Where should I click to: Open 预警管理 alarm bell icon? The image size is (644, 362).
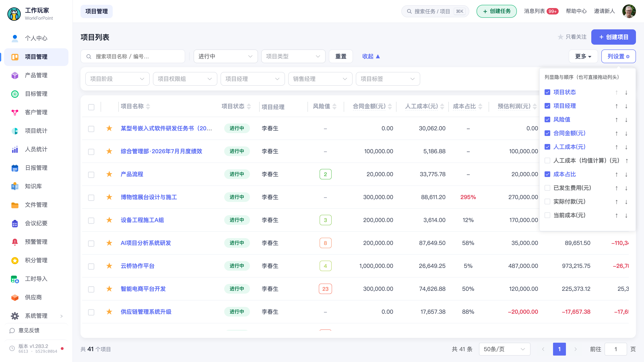pos(15,242)
